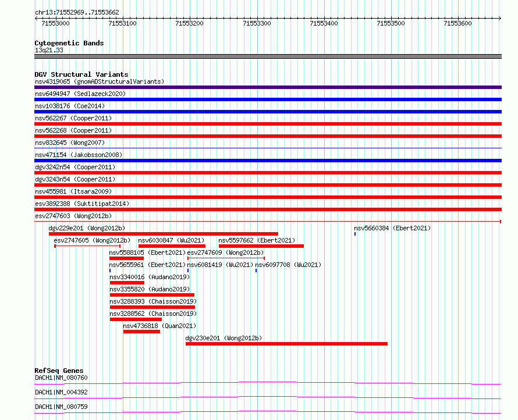Click the purple nsv4319065 variant bar

268,87
